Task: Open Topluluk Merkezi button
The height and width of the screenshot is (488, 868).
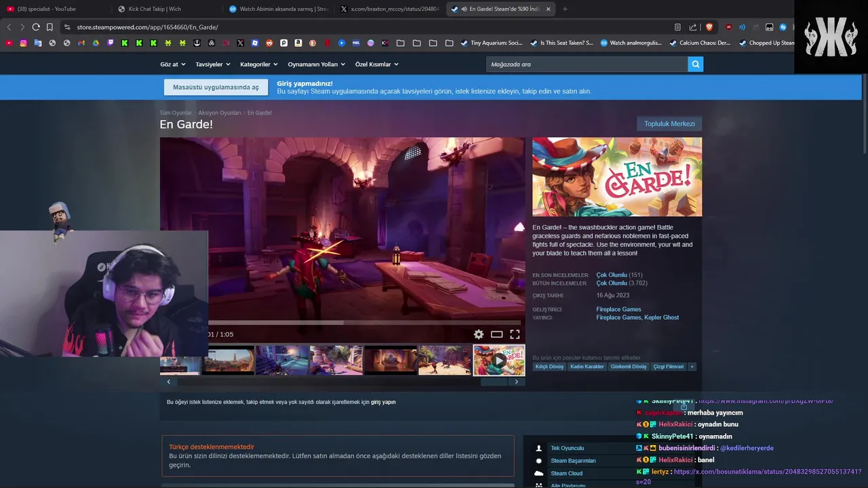Action: (669, 124)
